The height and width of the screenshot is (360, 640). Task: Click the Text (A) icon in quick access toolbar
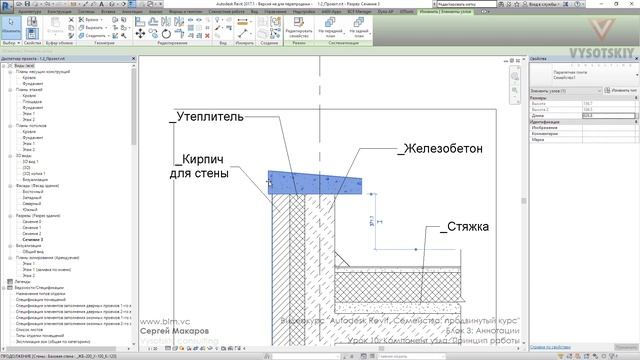102,4
